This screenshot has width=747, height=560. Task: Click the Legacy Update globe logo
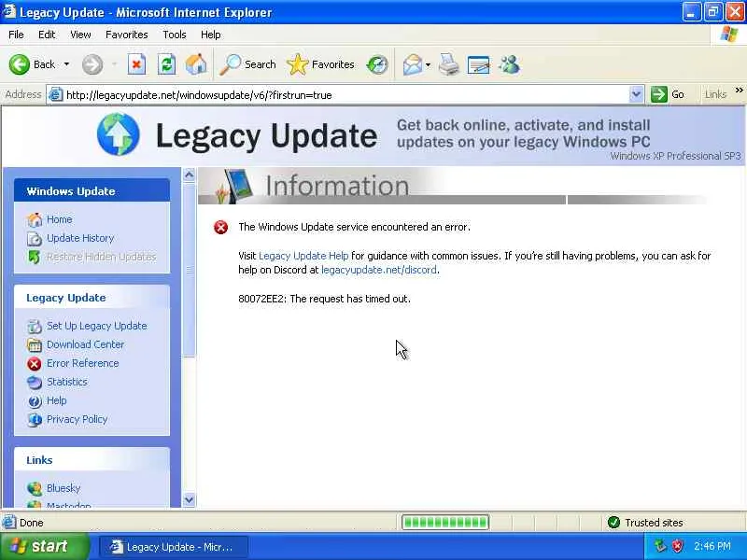pos(119,134)
